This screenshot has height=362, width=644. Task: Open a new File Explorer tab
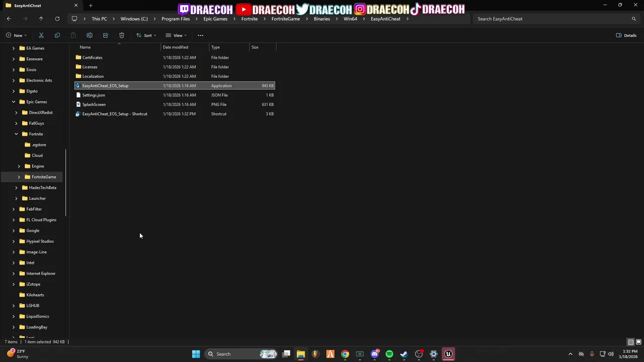point(91,6)
